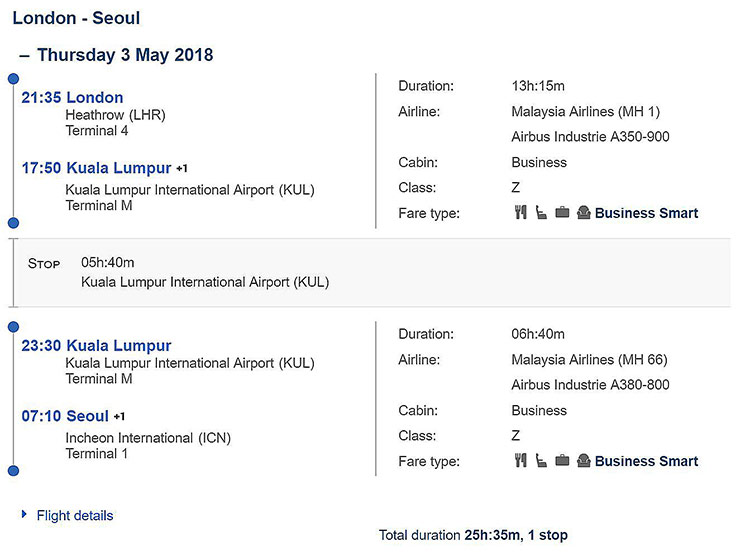750x556 pixels.
Task: Click the meal icon for flight MH 66
Action: click(520, 461)
